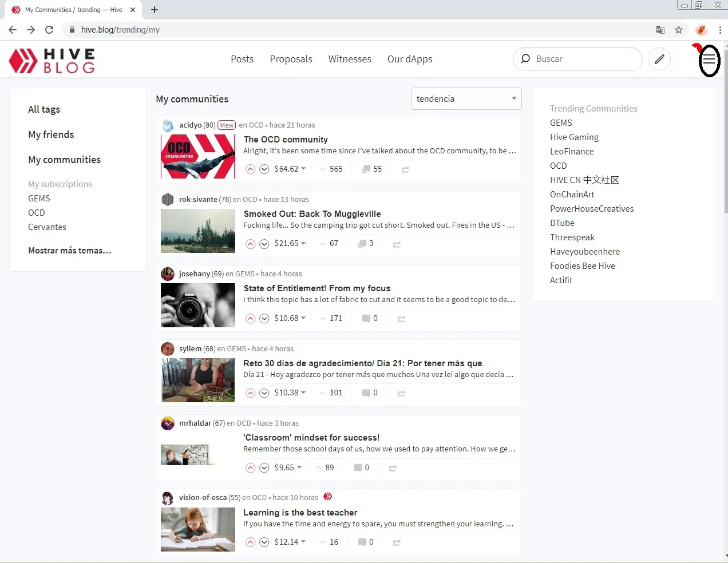Click the Buscar search field
Viewport: 728px width, 563px height.
(x=577, y=59)
